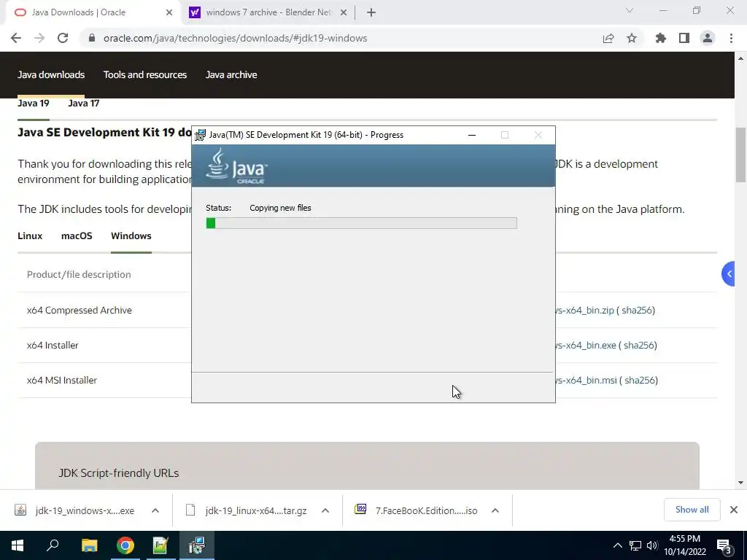Click the network tray icon
Image resolution: width=747 pixels, height=560 pixels.
(635, 545)
